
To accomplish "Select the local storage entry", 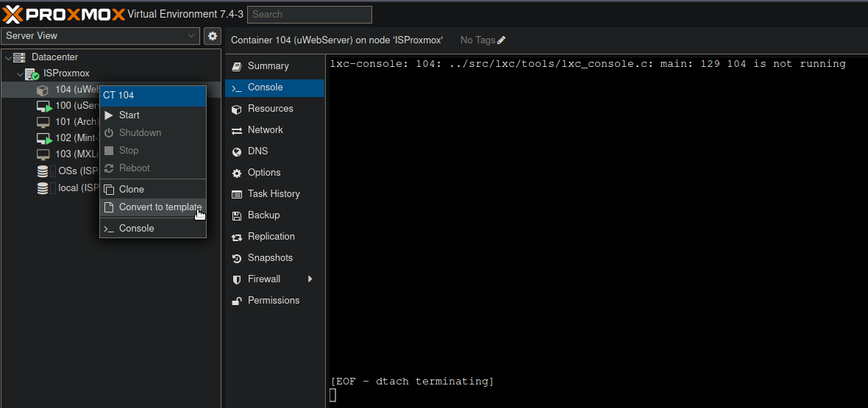I will click(x=78, y=188).
